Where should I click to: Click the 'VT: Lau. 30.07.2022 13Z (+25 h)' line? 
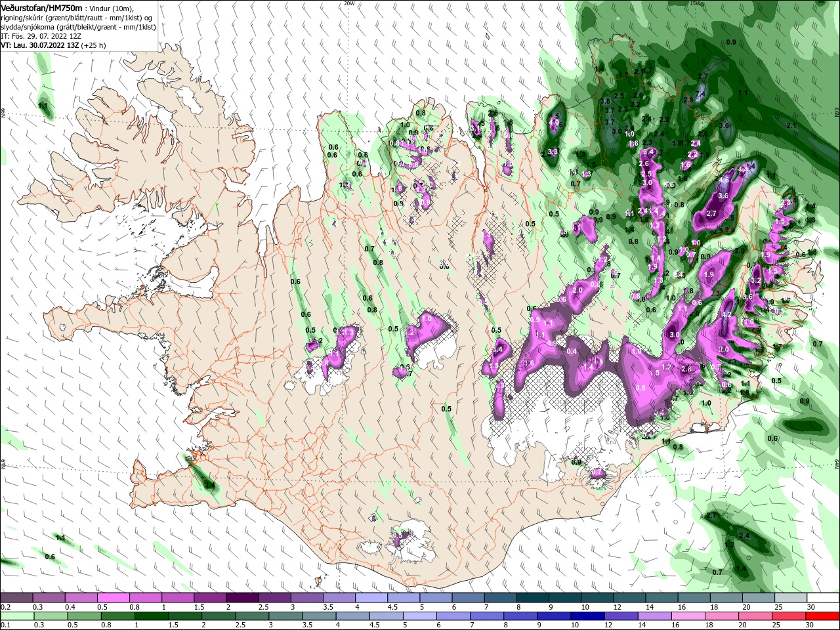click(53, 45)
